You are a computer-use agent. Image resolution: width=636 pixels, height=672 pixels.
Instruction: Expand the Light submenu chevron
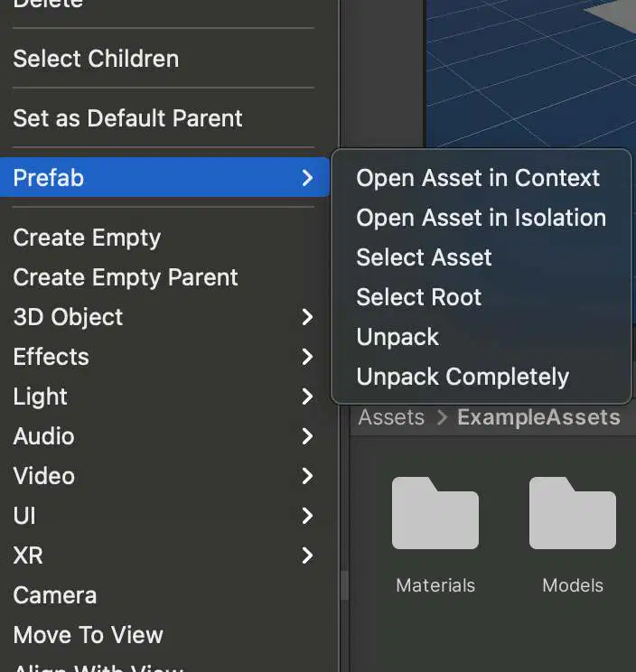point(307,397)
